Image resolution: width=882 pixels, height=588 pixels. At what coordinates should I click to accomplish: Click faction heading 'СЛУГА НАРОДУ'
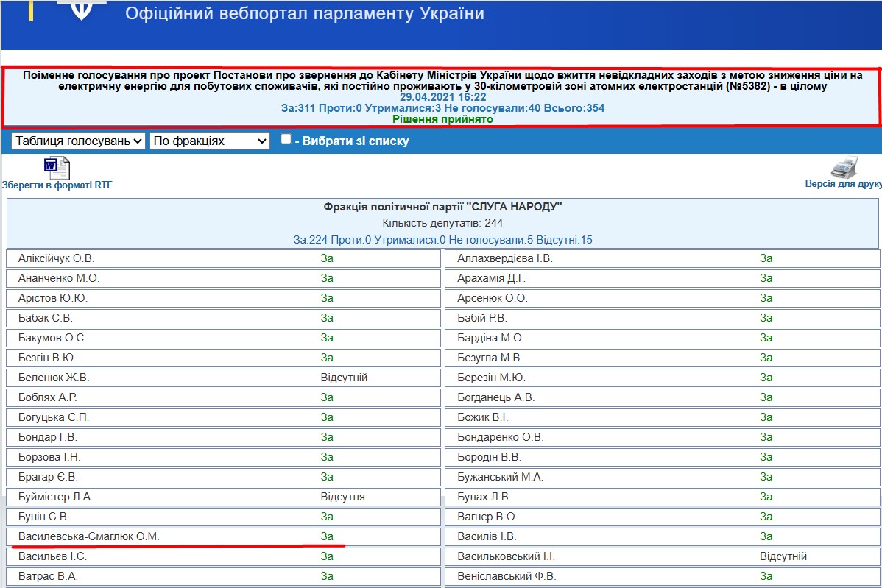tap(442, 207)
